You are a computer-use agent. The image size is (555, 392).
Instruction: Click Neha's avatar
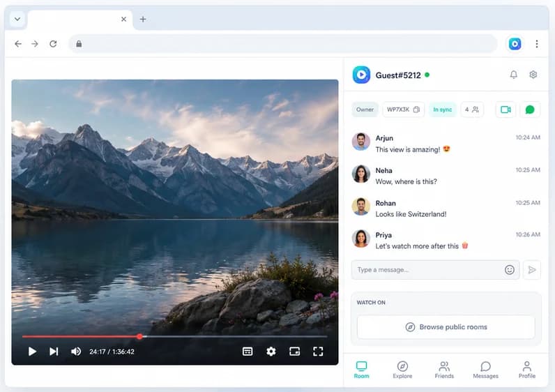click(x=361, y=174)
